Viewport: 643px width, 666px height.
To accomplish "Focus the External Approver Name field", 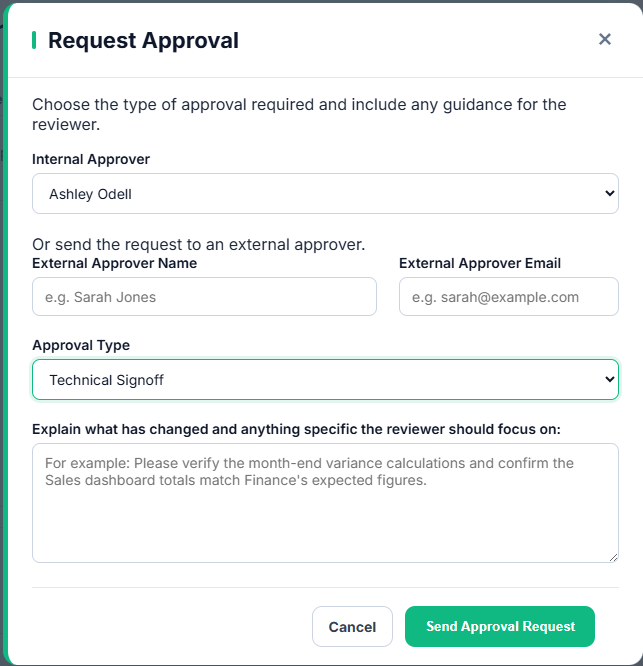I will (x=204, y=297).
